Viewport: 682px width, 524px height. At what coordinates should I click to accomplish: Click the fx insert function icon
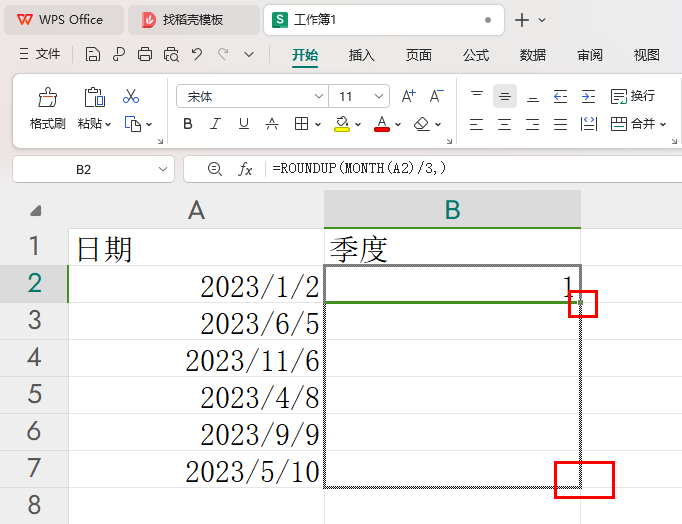(245, 169)
